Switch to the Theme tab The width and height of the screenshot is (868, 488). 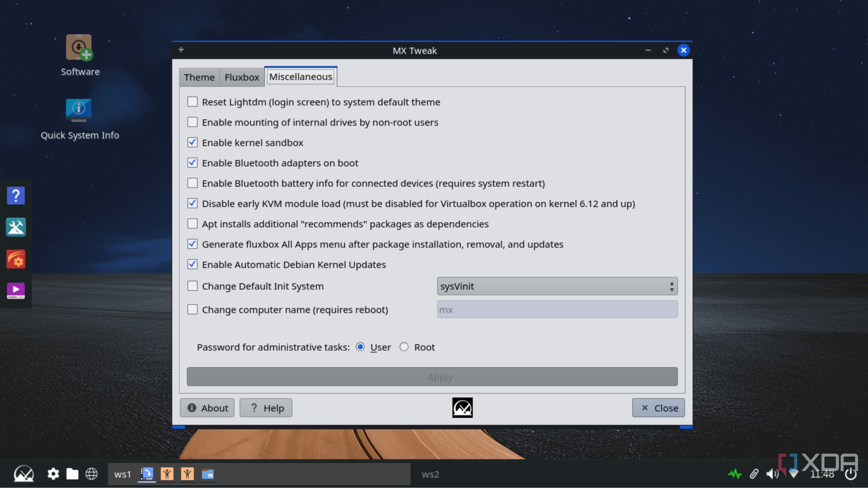point(199,77)
